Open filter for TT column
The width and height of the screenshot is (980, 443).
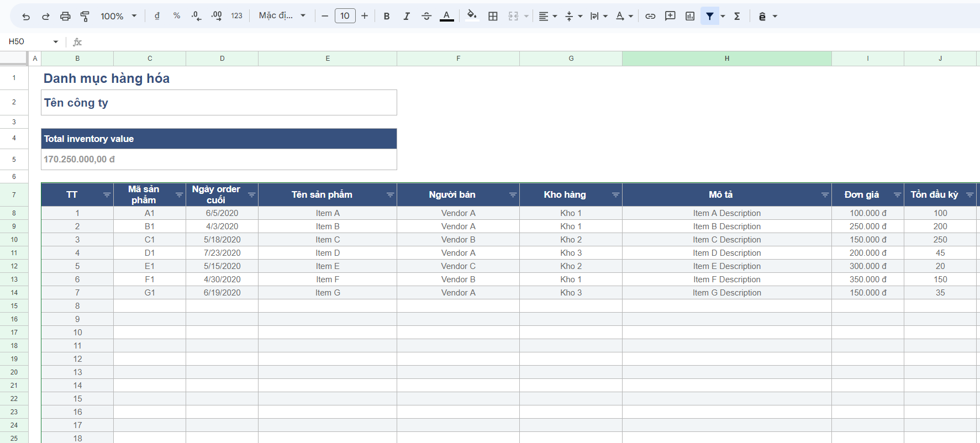[x=107, y=195]
